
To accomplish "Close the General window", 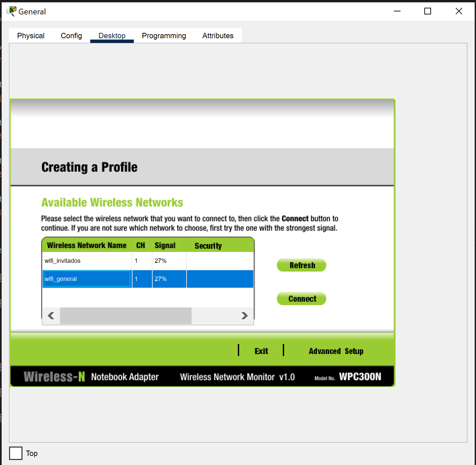I will pyautogui.click(x=459, y=11).
